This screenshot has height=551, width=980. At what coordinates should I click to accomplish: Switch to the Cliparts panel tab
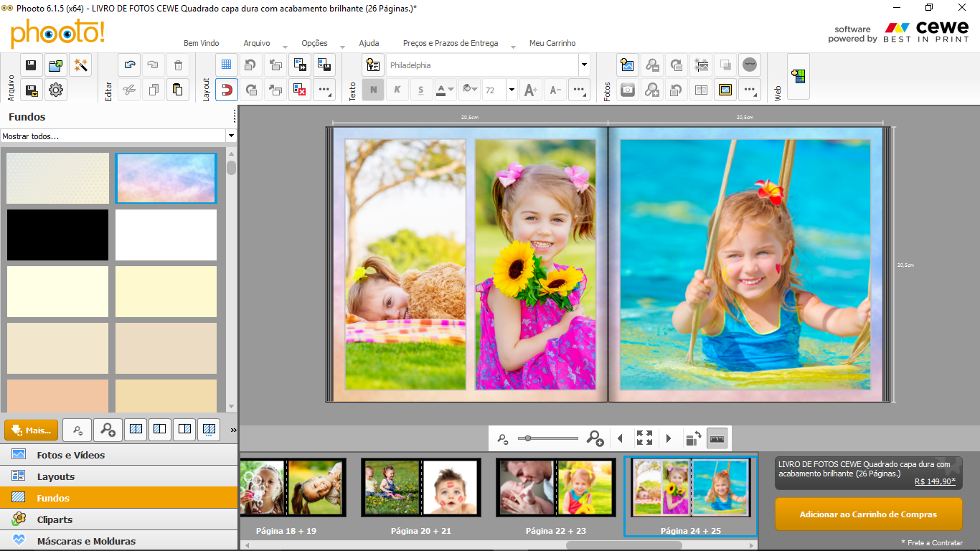click(x=55, y=519)
